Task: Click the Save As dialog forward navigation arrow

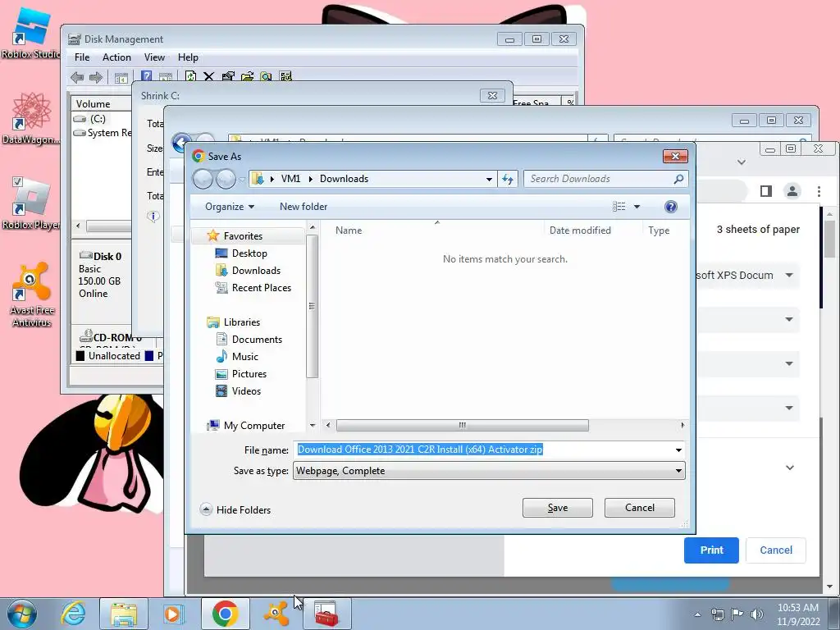Action: click(226, 179)
